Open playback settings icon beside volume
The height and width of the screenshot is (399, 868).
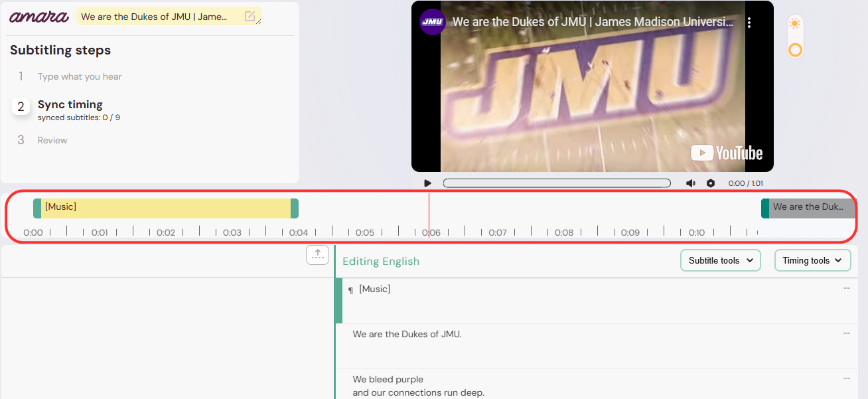(x=711, y=183)
